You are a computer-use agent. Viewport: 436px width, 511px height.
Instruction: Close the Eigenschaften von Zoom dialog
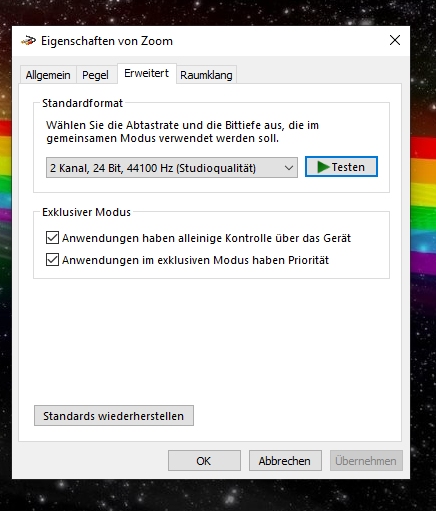tap(395, 40)
